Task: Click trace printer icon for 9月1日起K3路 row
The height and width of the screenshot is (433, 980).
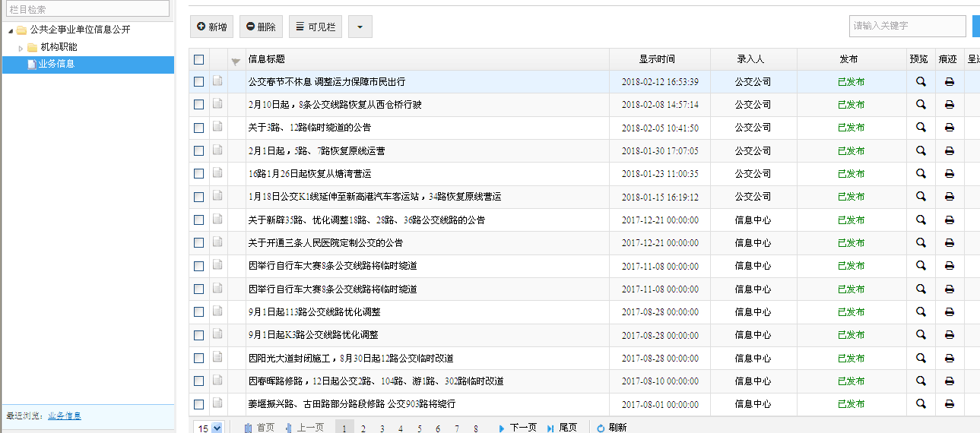Action: click(949, 335)
